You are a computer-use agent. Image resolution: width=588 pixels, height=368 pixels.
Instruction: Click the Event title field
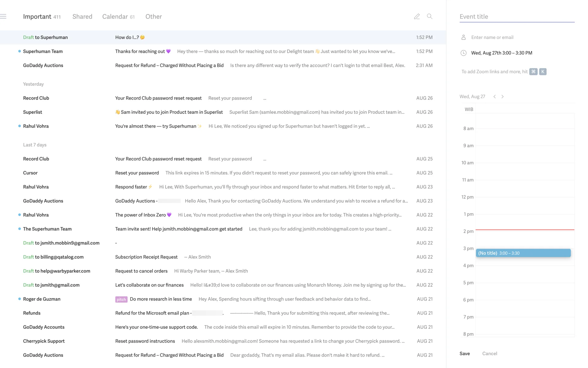517,17
